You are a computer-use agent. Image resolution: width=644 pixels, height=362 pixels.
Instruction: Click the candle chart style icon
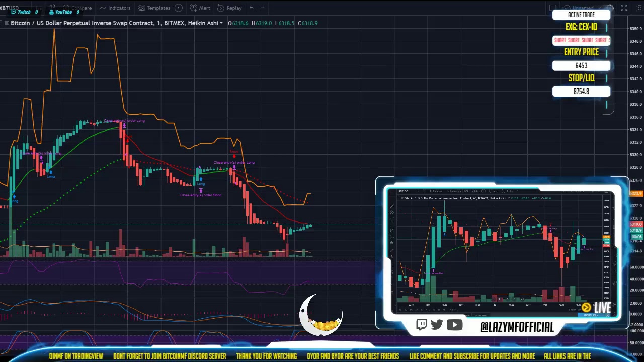[x=52, y=7]
